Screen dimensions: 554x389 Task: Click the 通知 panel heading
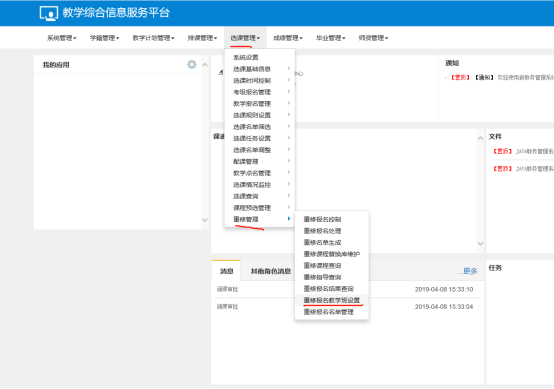click(x=452, y=63)
